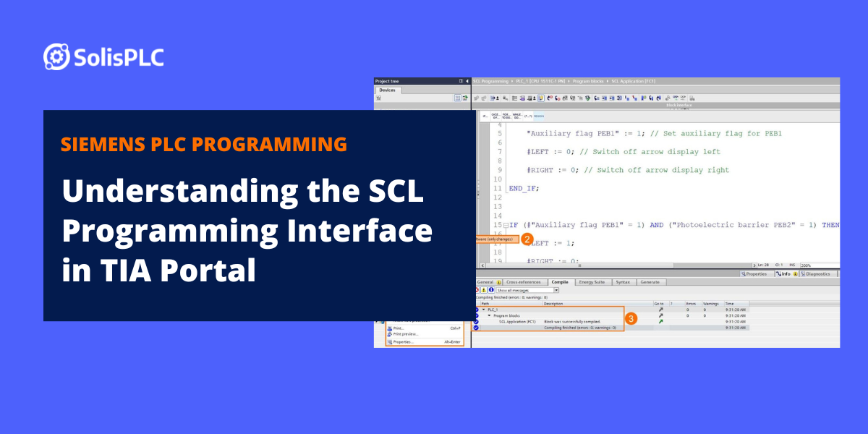Toggle warning message filtering in compile results

pyautogui.click(x=483, y=290)
